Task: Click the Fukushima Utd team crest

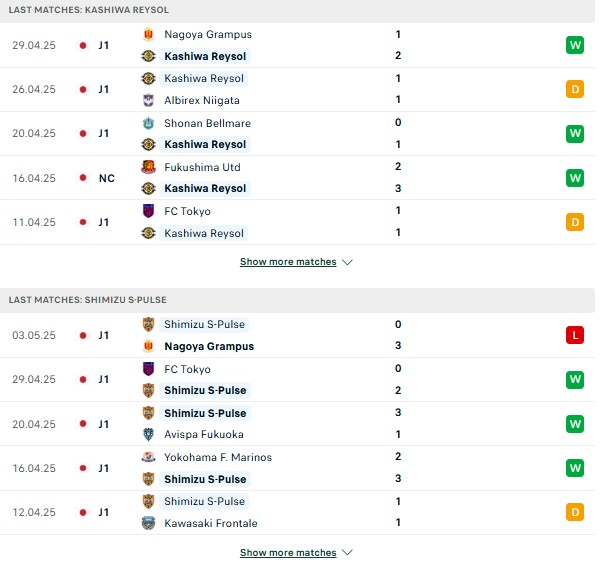Action: (x=148, y=167)
